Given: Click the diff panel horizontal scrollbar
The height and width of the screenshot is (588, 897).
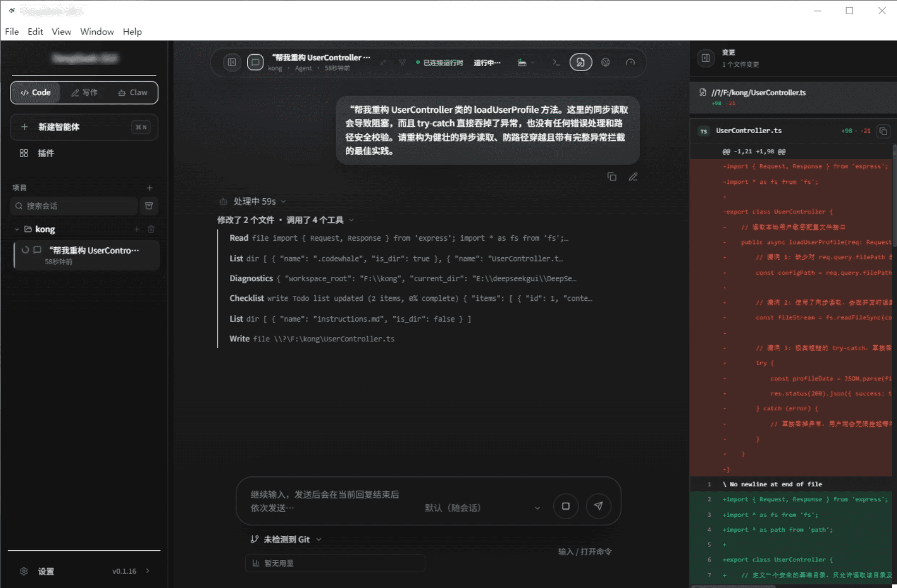Looking at the screenshot, I should 733,586.
